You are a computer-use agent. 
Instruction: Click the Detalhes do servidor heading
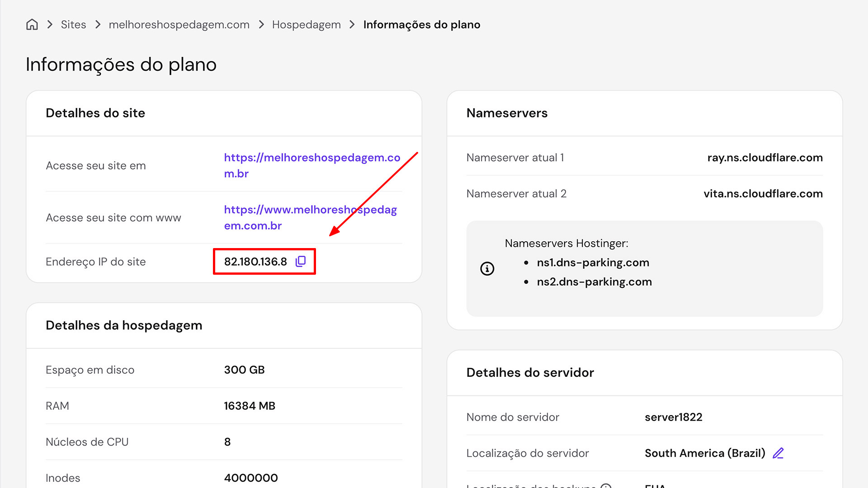click(530, 373)
